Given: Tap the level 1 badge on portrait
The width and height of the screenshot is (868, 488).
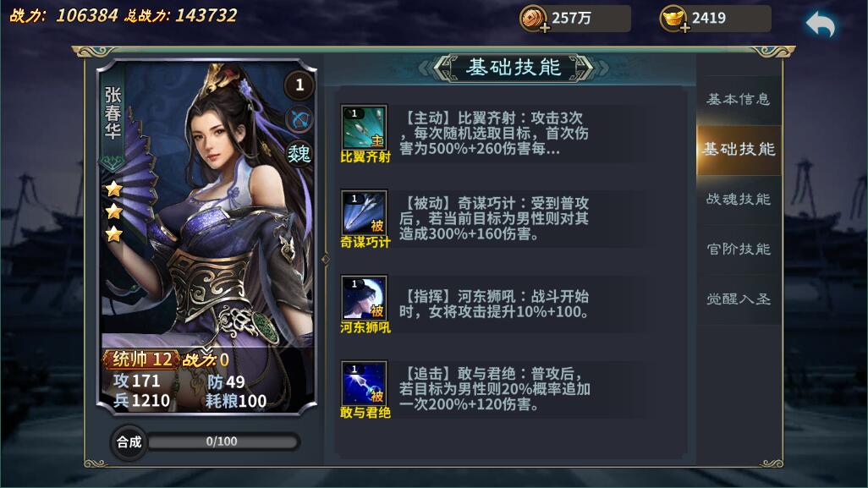Looking at the screenshot, I should pos(299,85).
